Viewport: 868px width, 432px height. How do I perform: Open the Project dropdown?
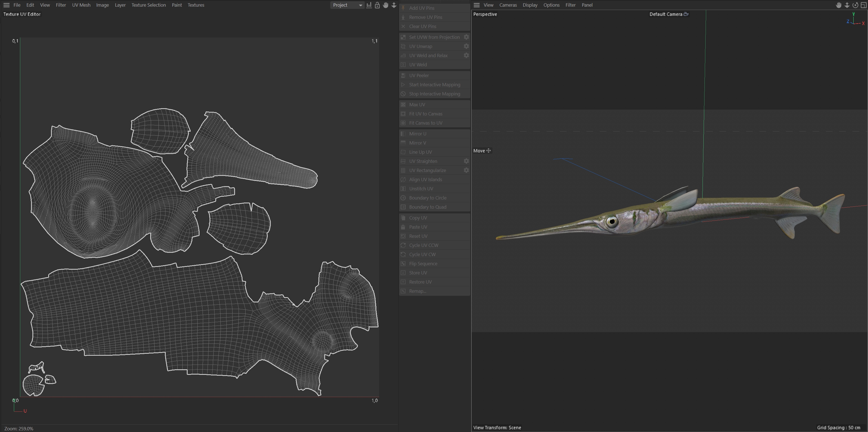coord(347,5)
